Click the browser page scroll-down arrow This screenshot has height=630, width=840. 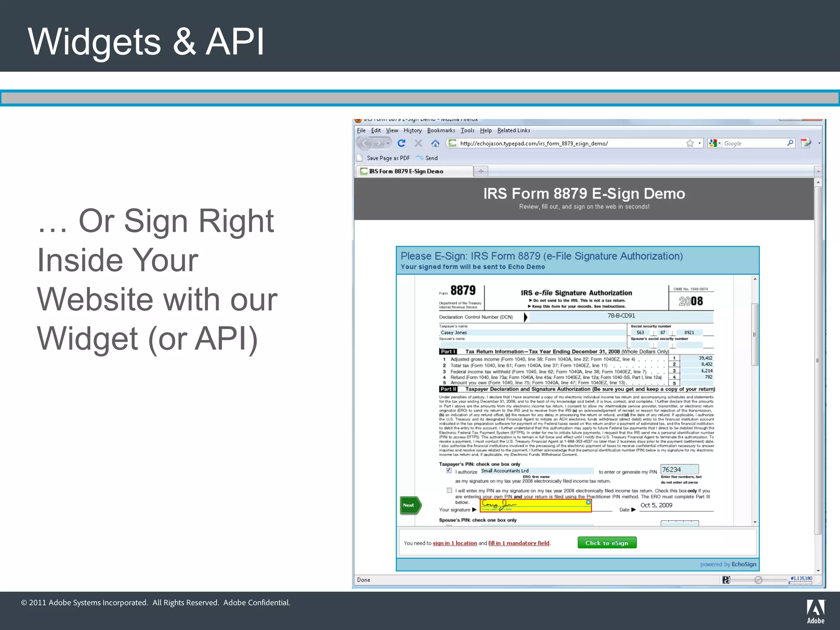[818, 571]
